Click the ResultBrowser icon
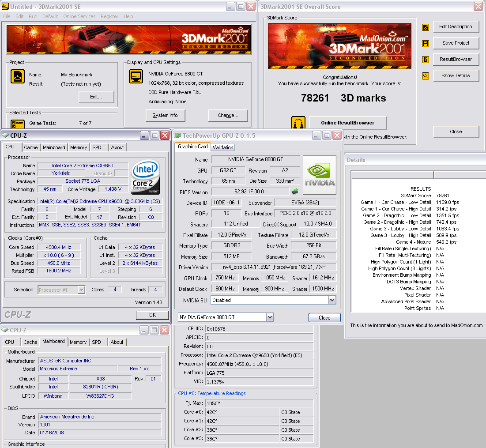 click(426, 60)
